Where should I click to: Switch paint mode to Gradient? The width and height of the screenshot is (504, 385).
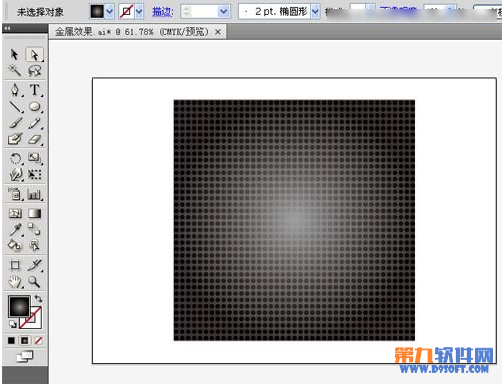[25, 341]
